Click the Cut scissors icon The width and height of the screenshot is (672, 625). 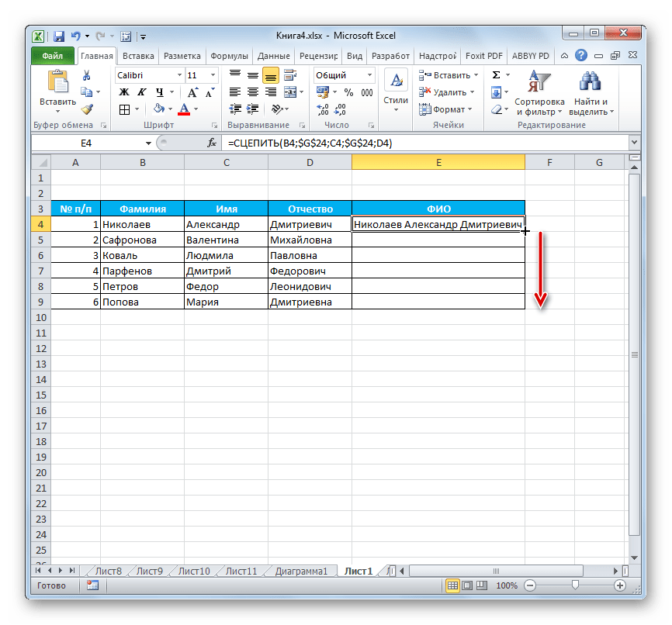(86, 75)
